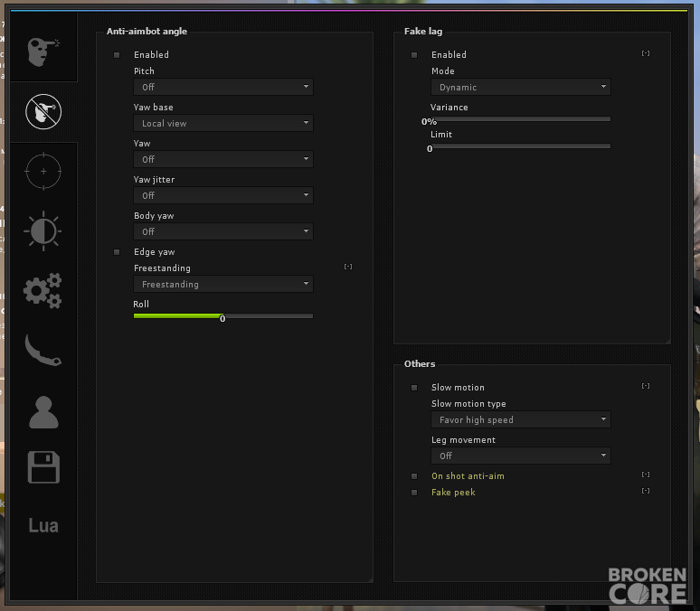Toggle the Edge yaw checkbox

pos(117,252)
